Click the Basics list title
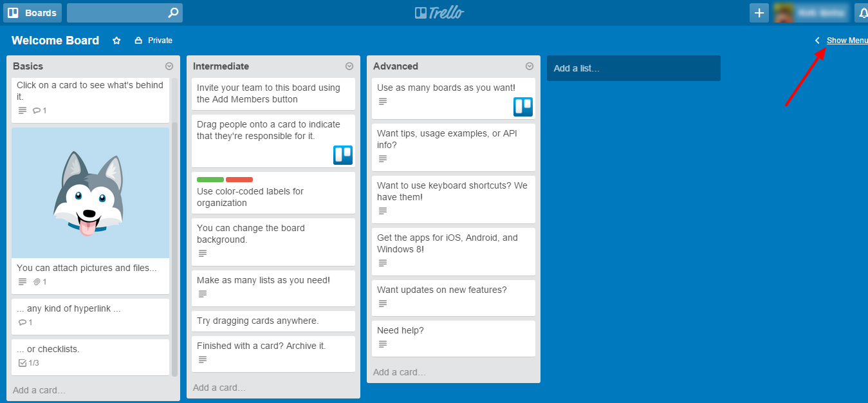The image size is (868, 403). point(28,66)
